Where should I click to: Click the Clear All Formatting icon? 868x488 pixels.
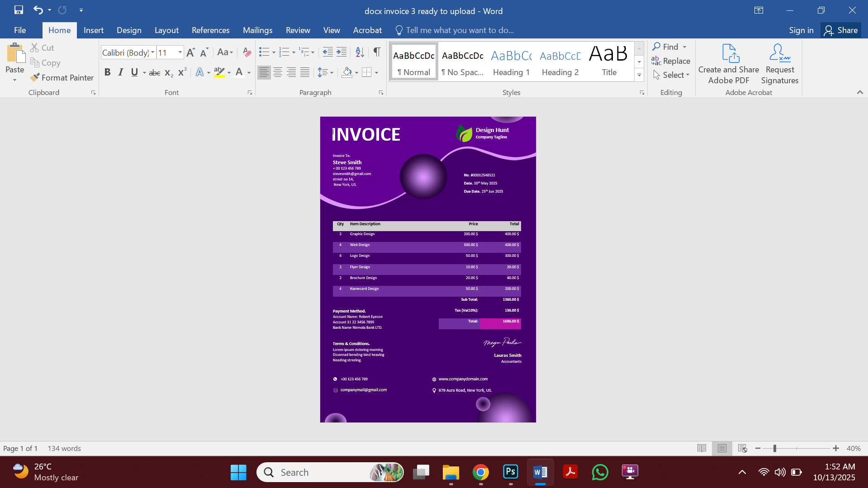[x=247, y=52]
